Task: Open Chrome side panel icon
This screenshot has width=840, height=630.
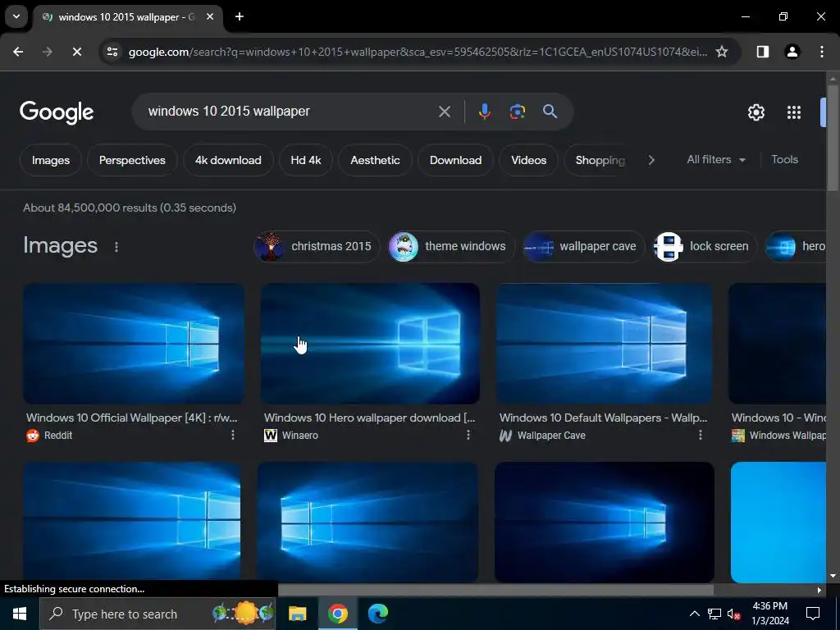Action: coord(763,52)
